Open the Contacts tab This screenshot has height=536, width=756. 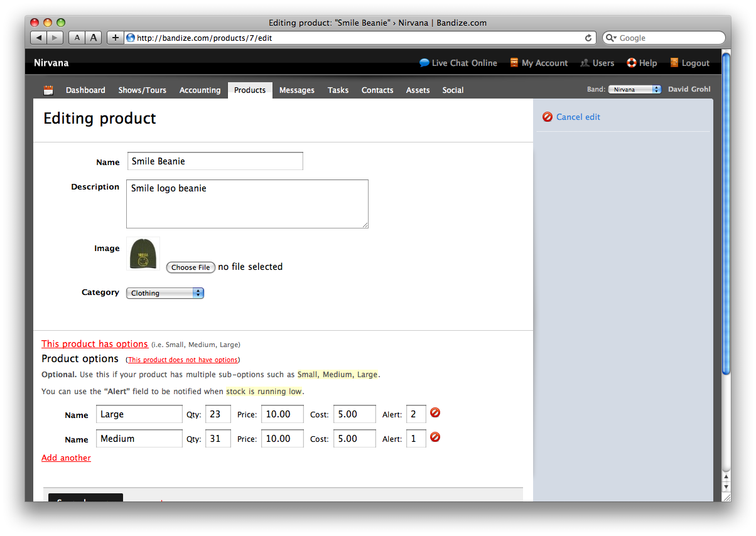[377, 90]
